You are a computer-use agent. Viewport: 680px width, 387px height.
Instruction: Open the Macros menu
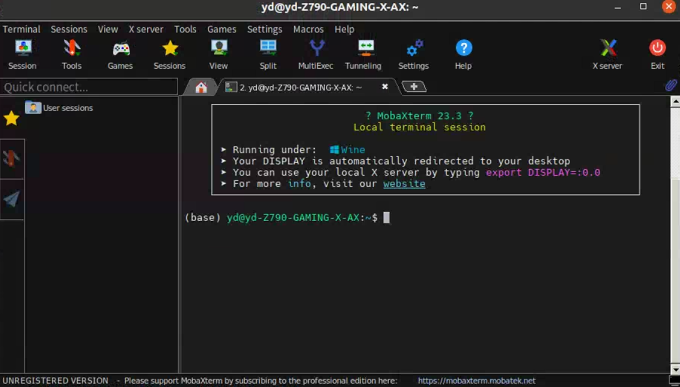tap(308, 30)
